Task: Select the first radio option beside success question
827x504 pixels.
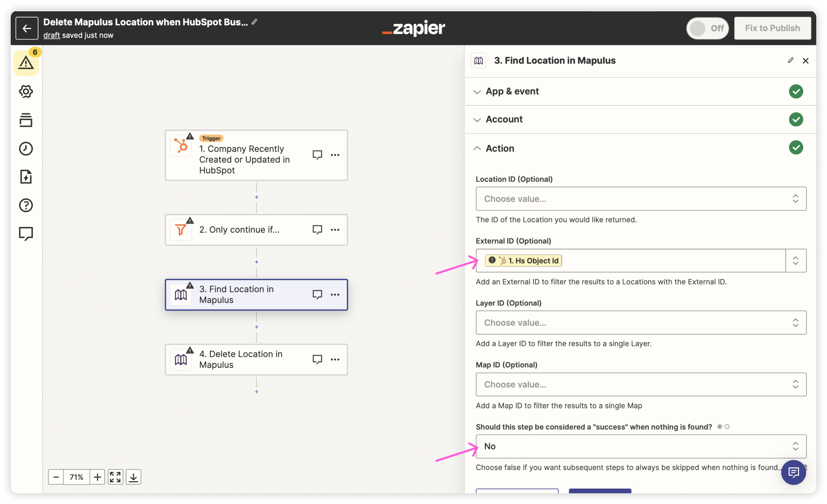Action: 720,427
